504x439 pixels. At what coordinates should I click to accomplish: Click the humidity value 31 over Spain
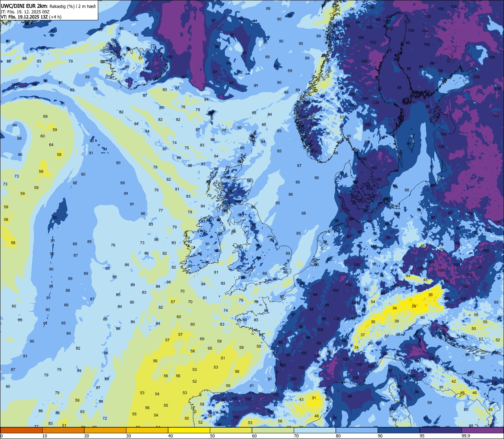click(x=314, y=398)
